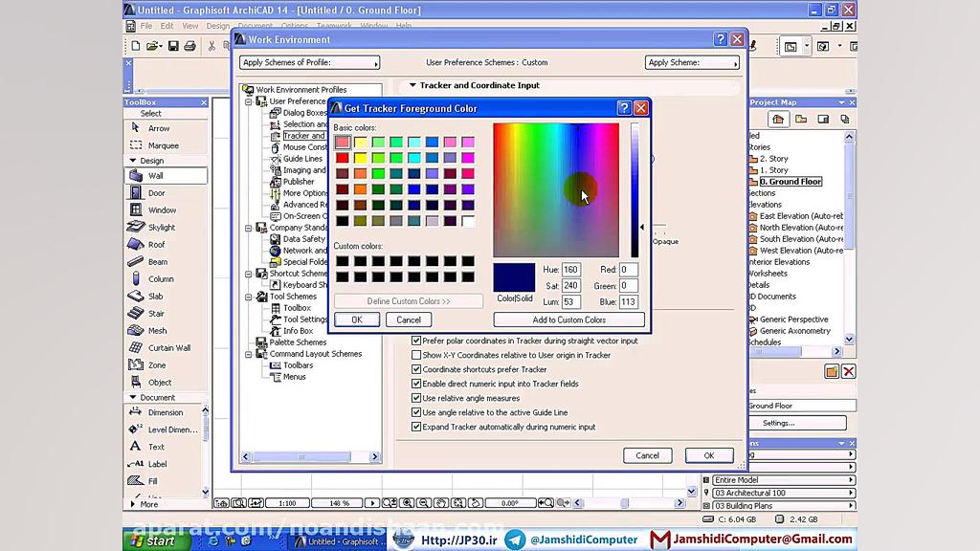Click the luminance slider bar
The height and width of the screenshot is (551, 980).
[x=635, y=190]
